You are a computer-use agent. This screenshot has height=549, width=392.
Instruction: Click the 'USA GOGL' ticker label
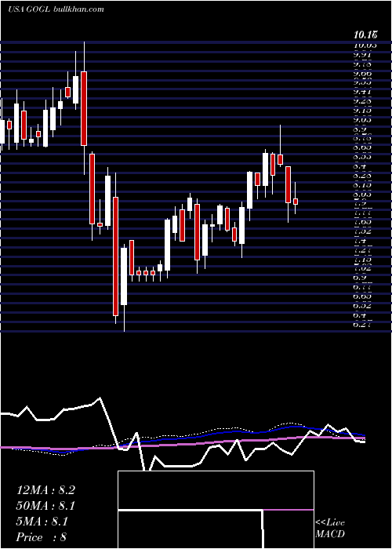[30, 9]
